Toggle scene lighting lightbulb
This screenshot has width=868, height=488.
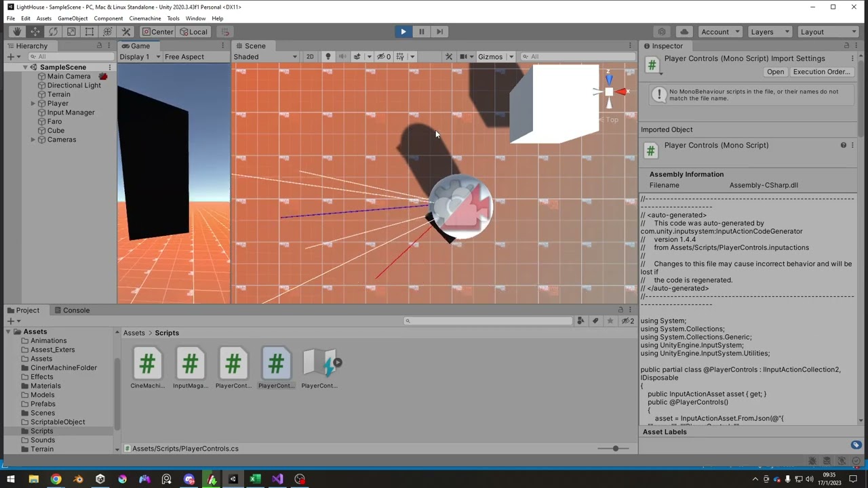pos(328,57)
